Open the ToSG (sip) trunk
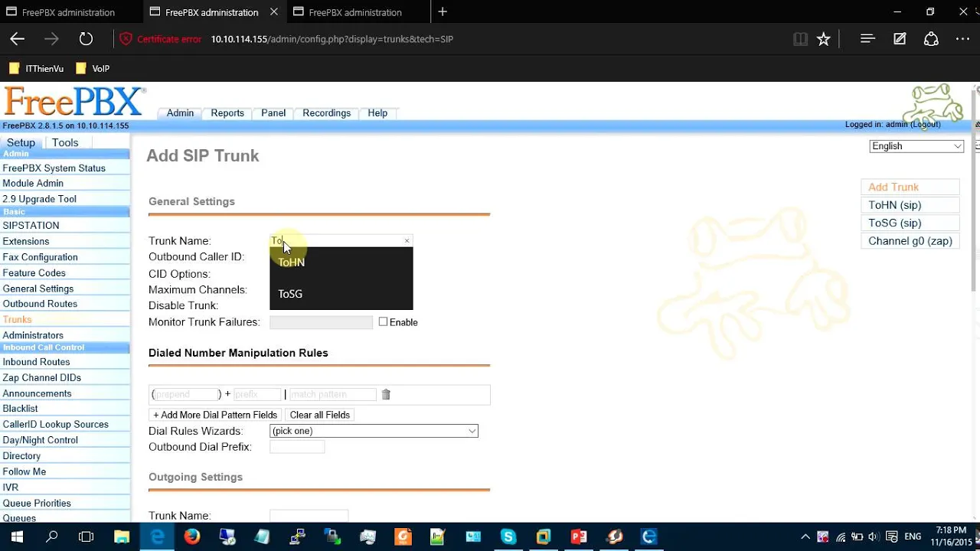 pos(895,223)
